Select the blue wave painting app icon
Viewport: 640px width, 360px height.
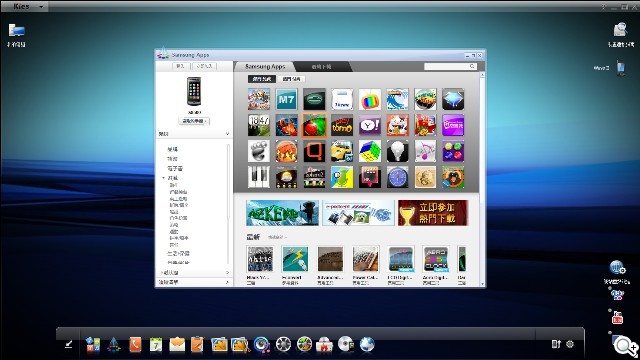click(398, 99)
